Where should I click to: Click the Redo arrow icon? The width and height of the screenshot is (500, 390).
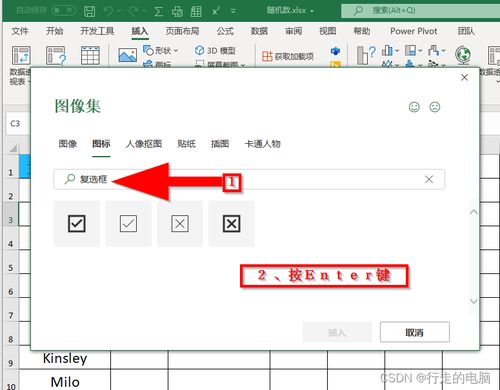pyautogui.click(x=133, y=11)
